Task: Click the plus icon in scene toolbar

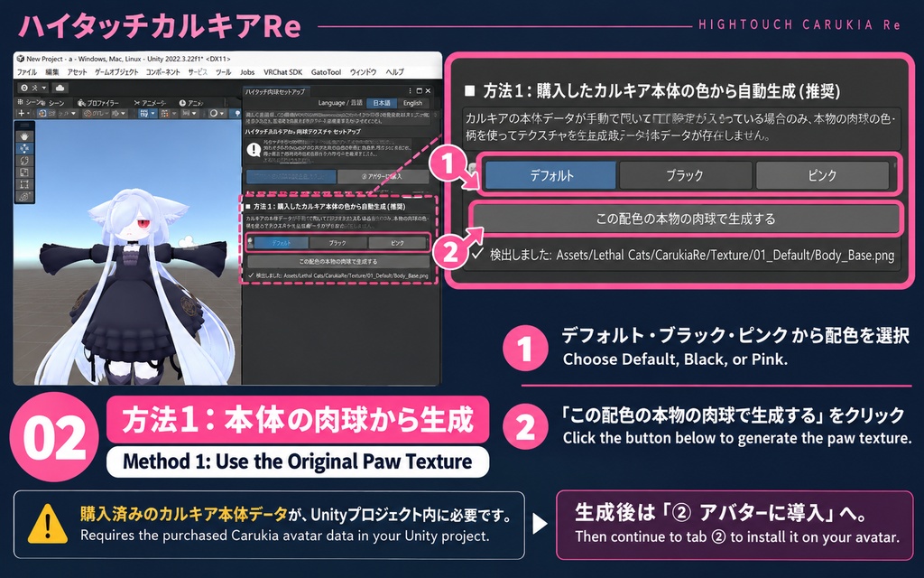Action: coord(22,113)
